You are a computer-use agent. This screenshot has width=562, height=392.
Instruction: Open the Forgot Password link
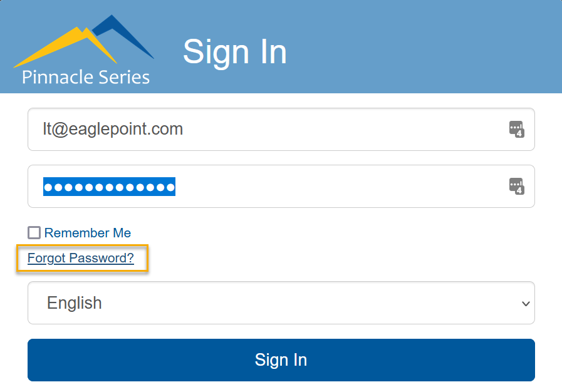81,258
